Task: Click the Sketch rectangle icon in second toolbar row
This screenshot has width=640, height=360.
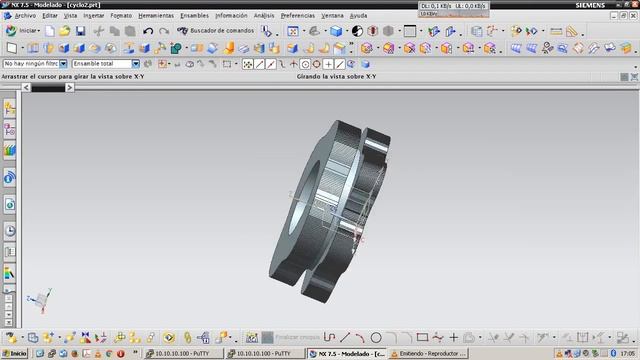Action: pos(12,48)
